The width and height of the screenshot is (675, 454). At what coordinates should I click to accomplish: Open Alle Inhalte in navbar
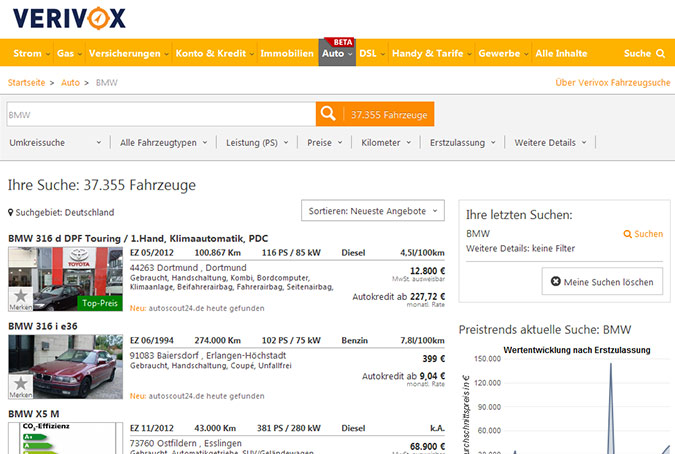pyautogui.click(x=561, y=53)
